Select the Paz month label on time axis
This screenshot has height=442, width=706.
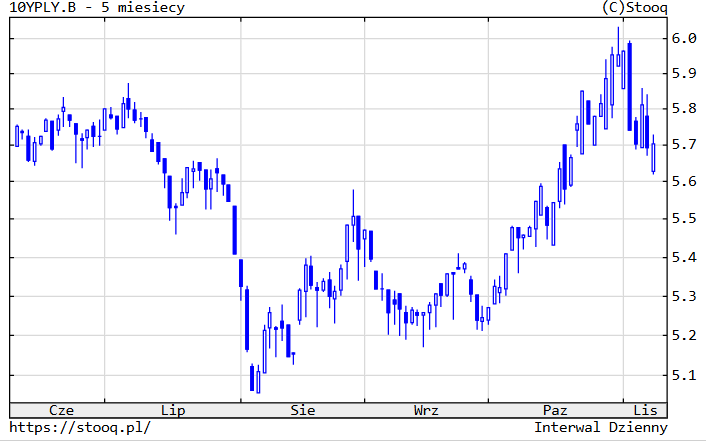[x=555, y=410]
